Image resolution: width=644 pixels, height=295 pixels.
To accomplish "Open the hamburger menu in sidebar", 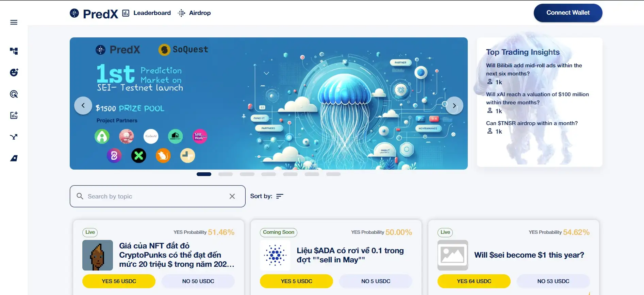I will [x=14, y=22].
